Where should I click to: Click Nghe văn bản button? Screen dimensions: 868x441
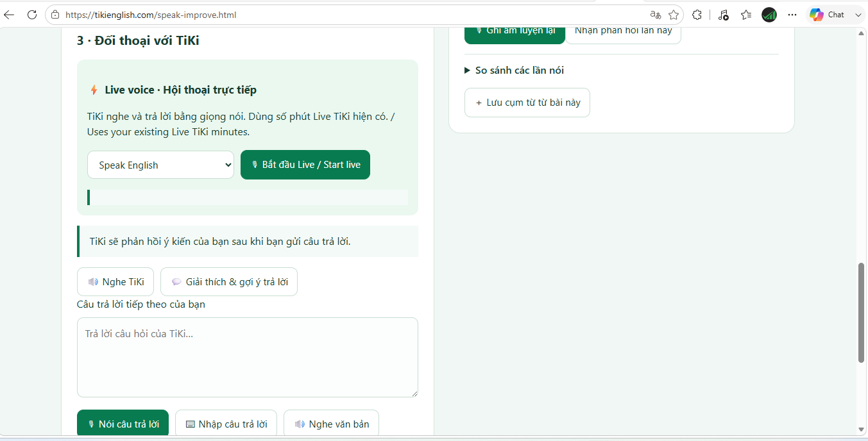[x=331, y=423]
